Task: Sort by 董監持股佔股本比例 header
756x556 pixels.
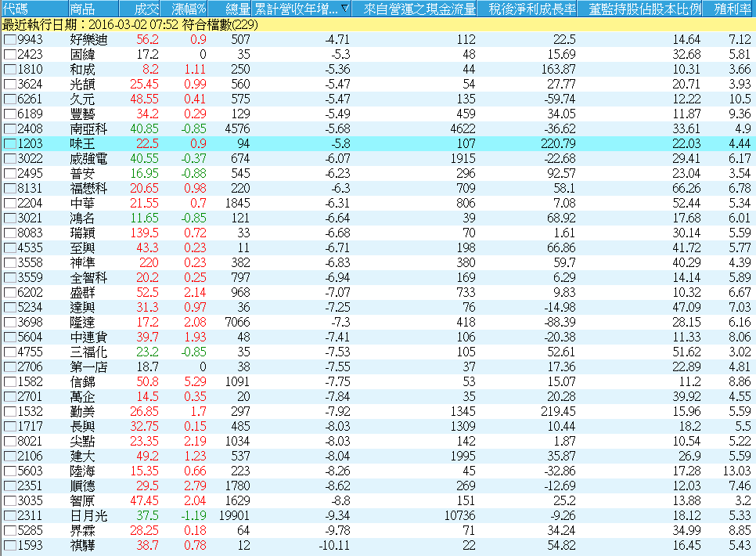Action: [639, 8]
